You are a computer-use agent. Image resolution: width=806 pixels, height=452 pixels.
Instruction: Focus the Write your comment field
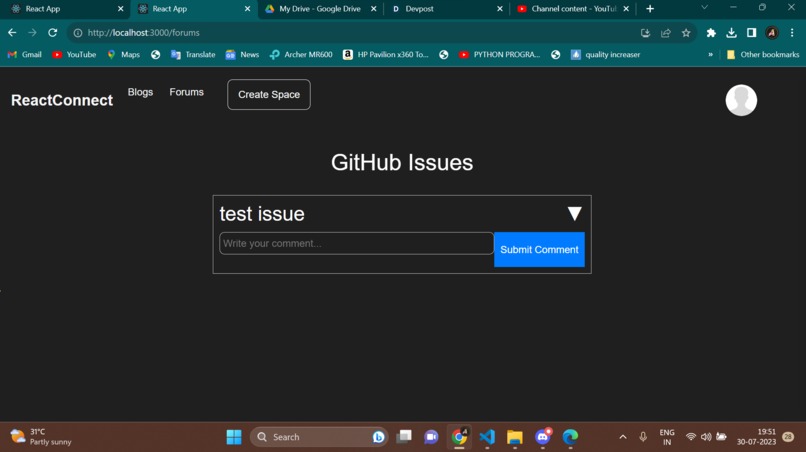[x=356, y=243]
